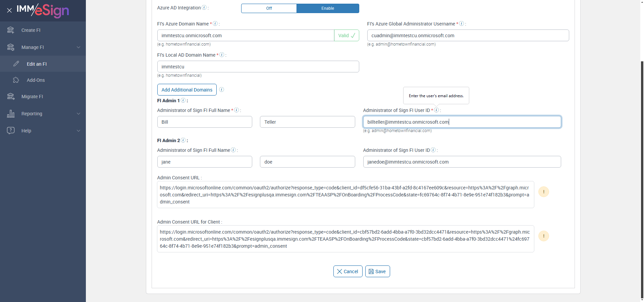The height and width of the screenshot is (302, 644).
Task: Click the warning icon beside Admin Consent URL
Action: coord(543,192)
